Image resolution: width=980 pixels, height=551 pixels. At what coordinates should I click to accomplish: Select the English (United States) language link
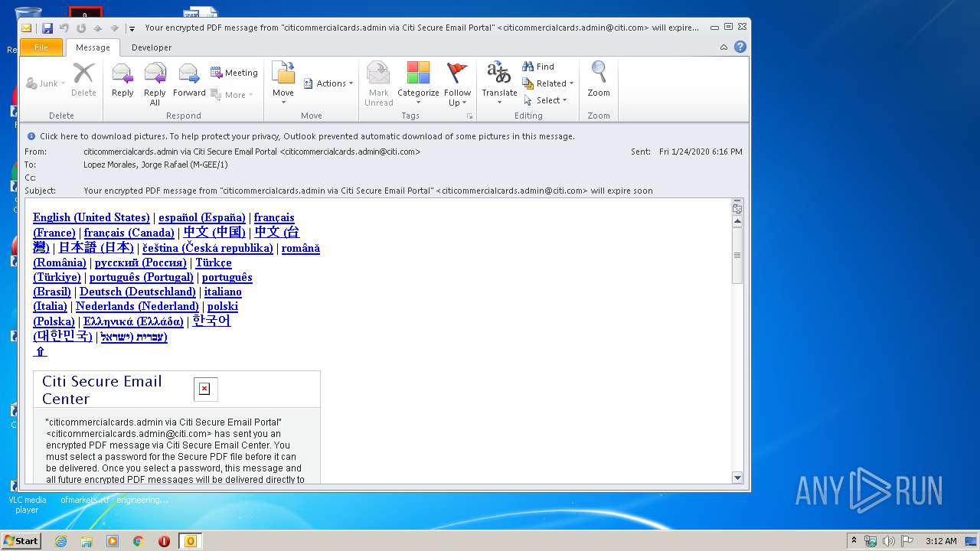[91, 217]
